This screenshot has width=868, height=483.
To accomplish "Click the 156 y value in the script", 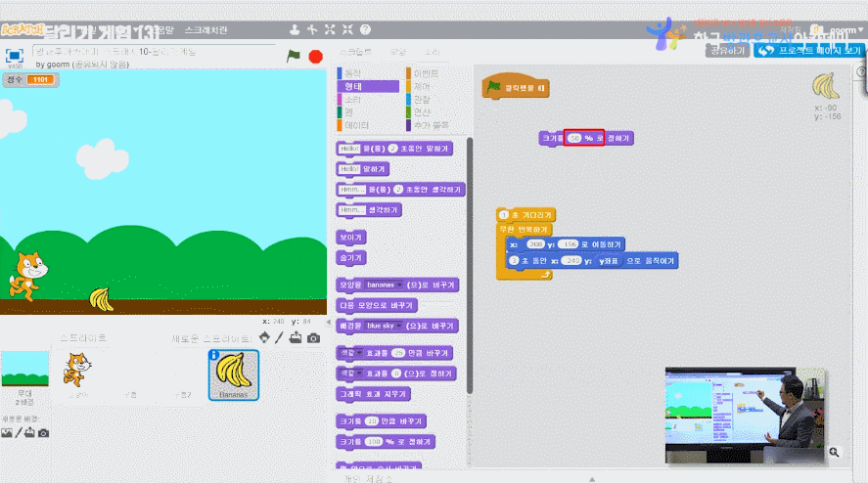I will 569,244.
